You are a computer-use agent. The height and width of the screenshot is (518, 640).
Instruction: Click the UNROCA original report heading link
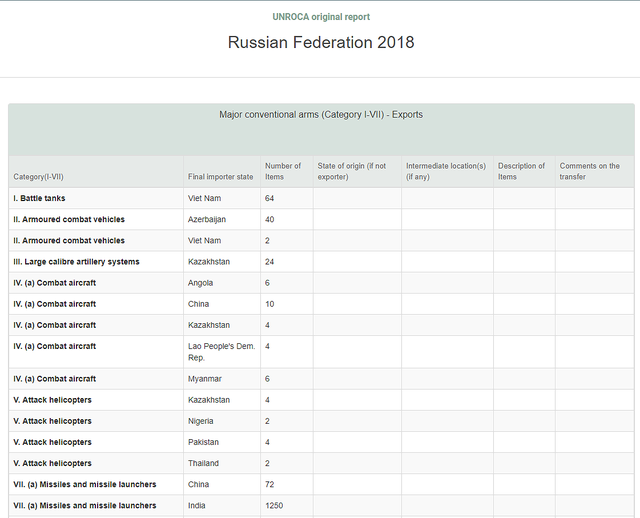tap(321, 17)
